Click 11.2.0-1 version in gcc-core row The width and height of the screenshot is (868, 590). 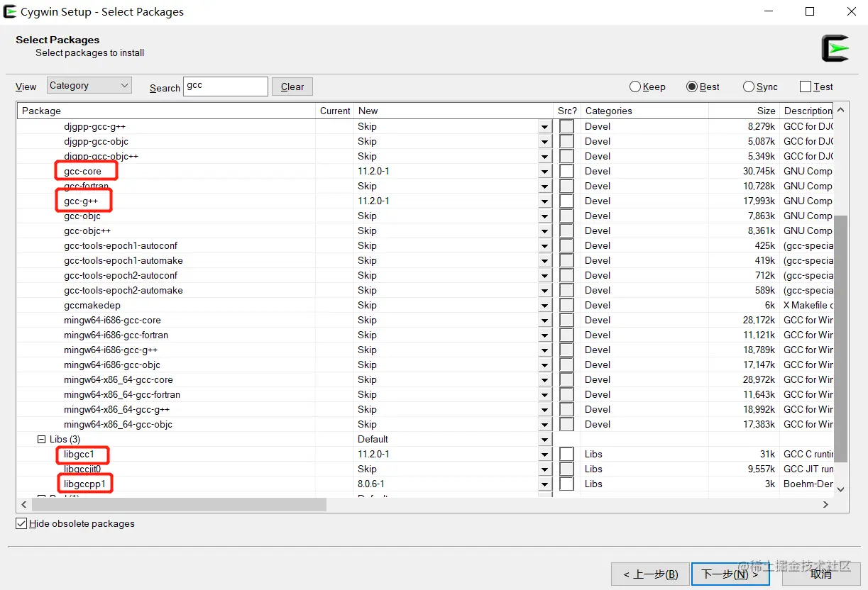tap(373, 171)
